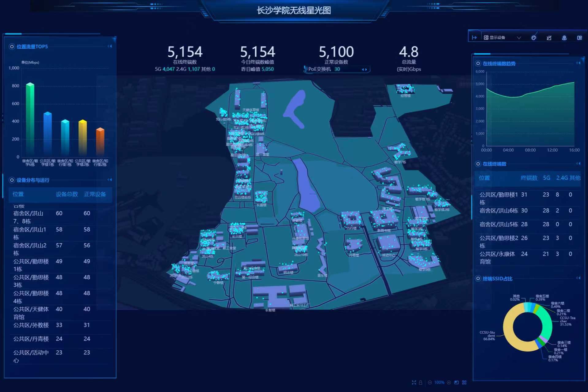Open the 显示设备 dropdown
This screenshot has width=588, height=392.
[502, 38]
